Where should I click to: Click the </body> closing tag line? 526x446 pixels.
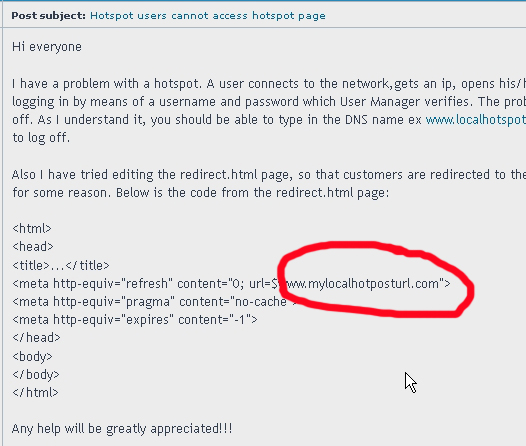click(36, 374)
